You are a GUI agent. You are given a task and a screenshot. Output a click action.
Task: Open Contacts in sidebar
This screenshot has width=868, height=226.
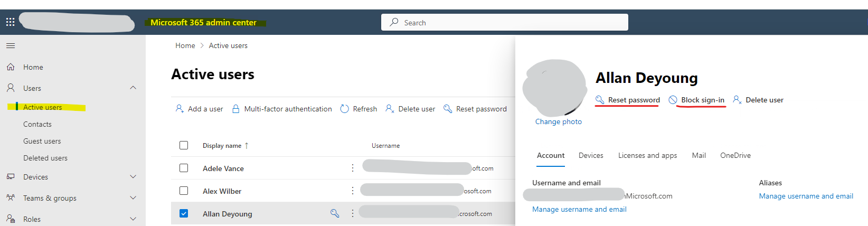click(x=37, y=124)
